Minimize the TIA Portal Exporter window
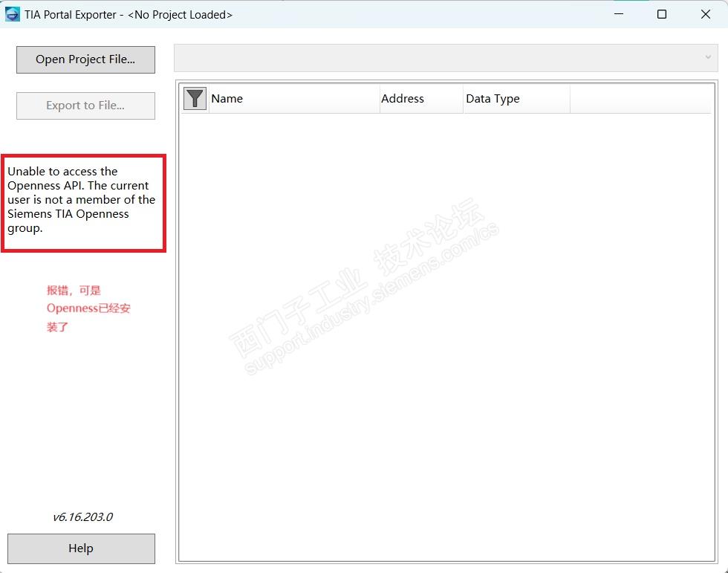 coord(618,14)
